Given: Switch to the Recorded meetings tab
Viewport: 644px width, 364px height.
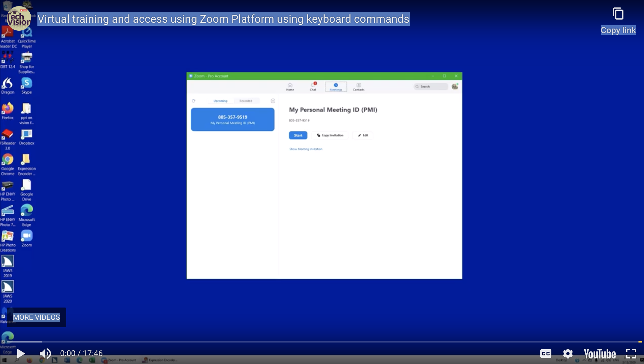Looking at the screenshot, I should click(246, 101).
